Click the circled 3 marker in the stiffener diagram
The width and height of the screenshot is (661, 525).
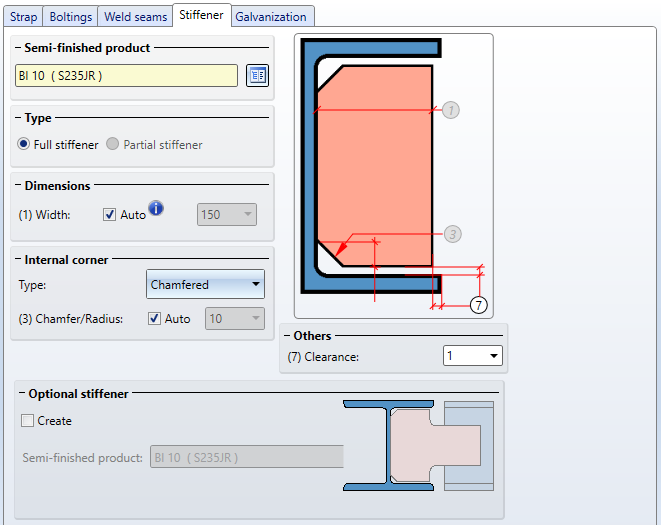(x=453, y=234)
